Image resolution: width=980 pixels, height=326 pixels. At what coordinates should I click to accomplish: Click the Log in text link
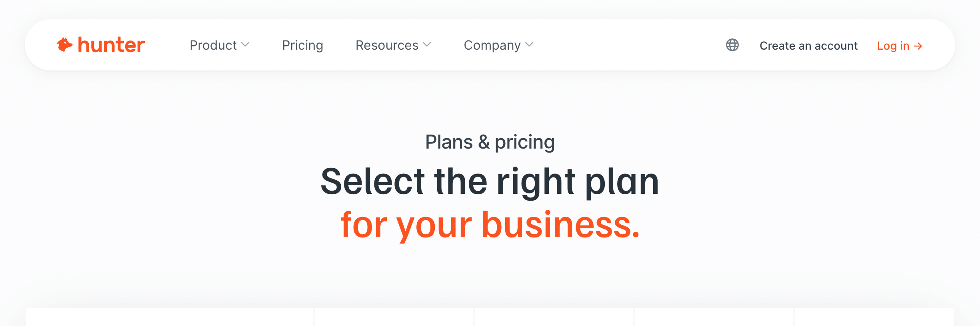point(893,46)
